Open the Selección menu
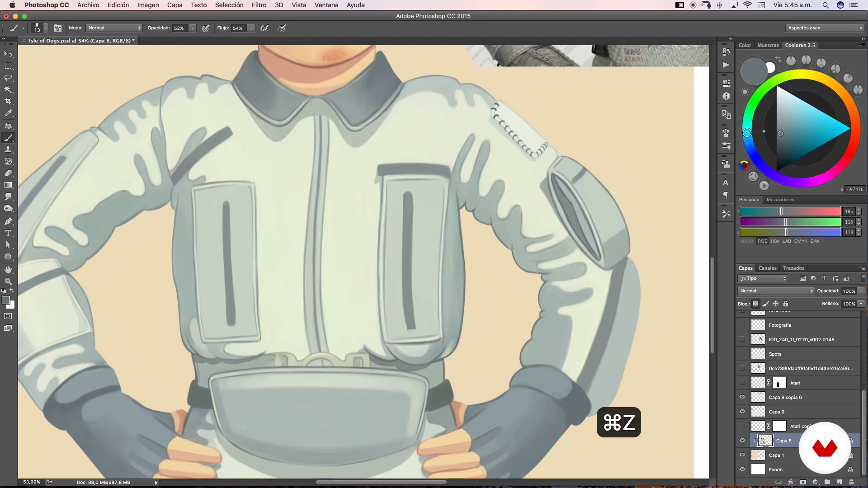The height and width of the screenshot is (488, 868). (x=229, y=5)
